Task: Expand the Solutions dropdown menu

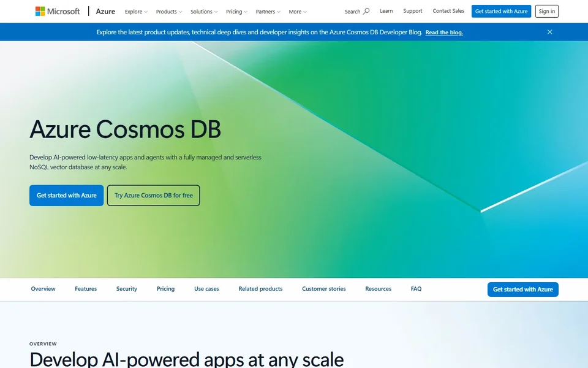Action: (x=203, y=12)
